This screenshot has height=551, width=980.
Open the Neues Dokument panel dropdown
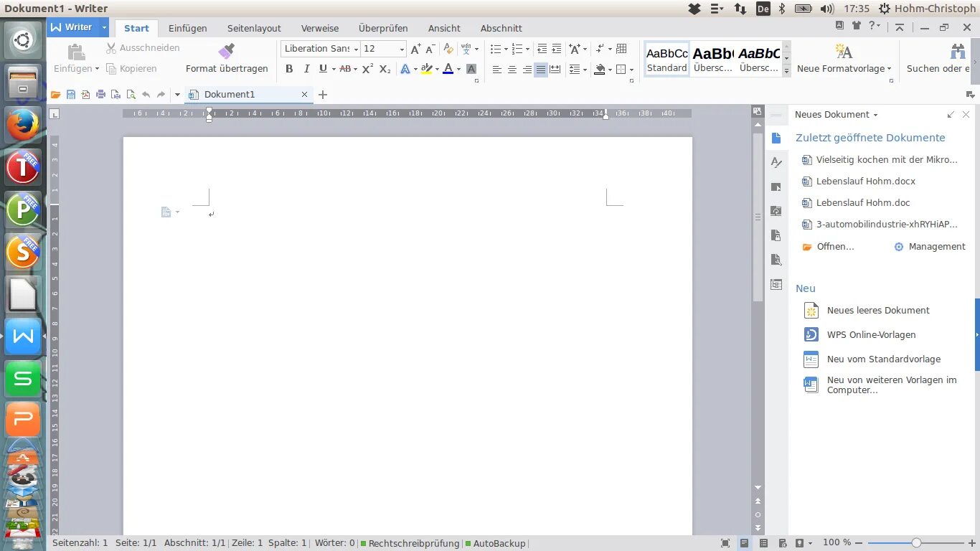[875, 115]
